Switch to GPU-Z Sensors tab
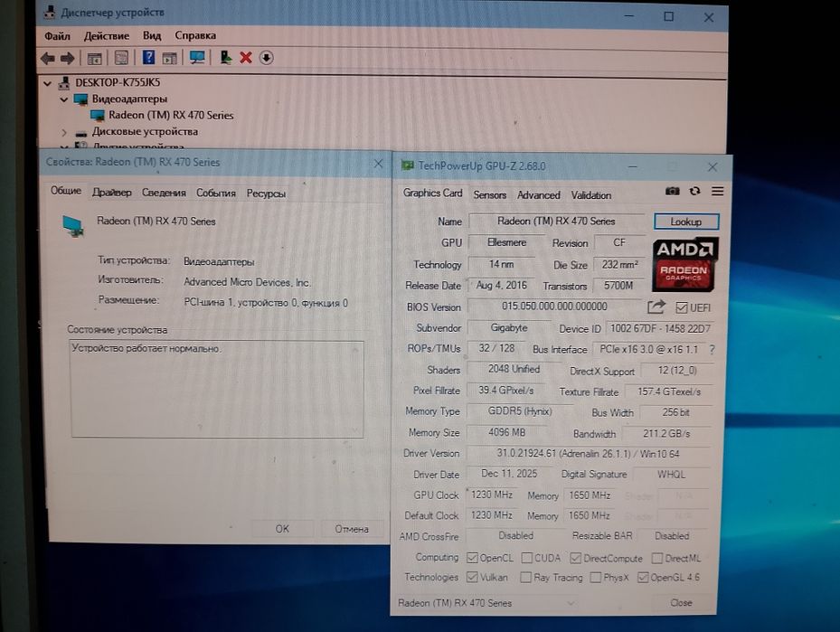 point(490,195)
